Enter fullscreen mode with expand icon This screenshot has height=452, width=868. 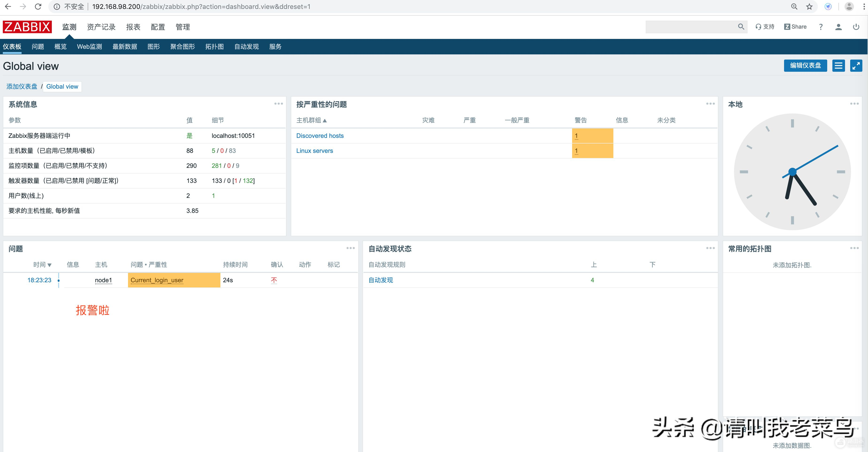(856, 66)
